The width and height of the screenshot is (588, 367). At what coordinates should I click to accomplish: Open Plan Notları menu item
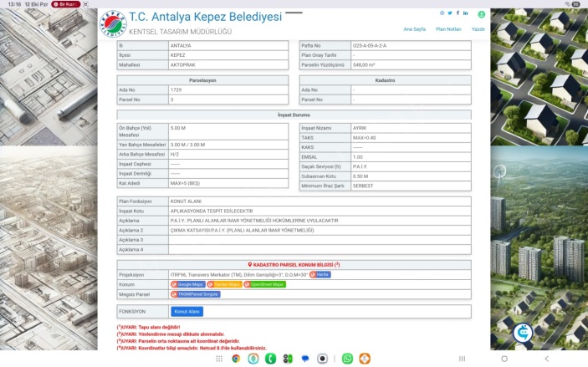[448, 28]
